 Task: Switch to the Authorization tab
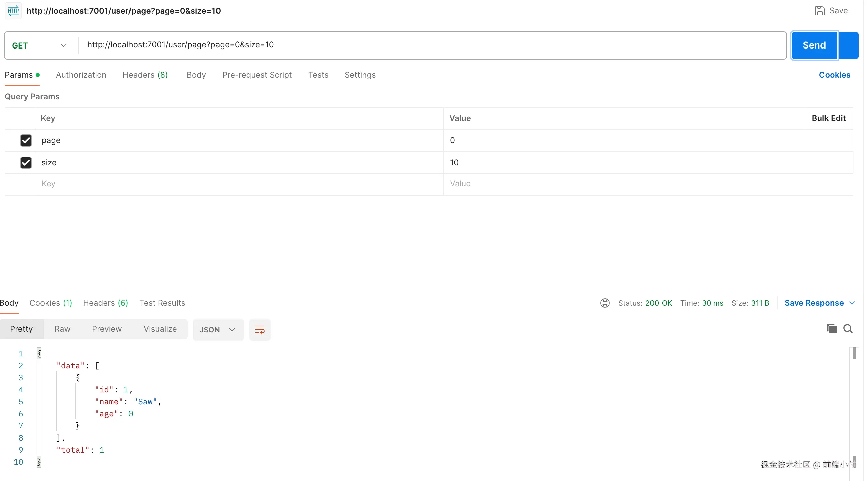coord(81,75)
